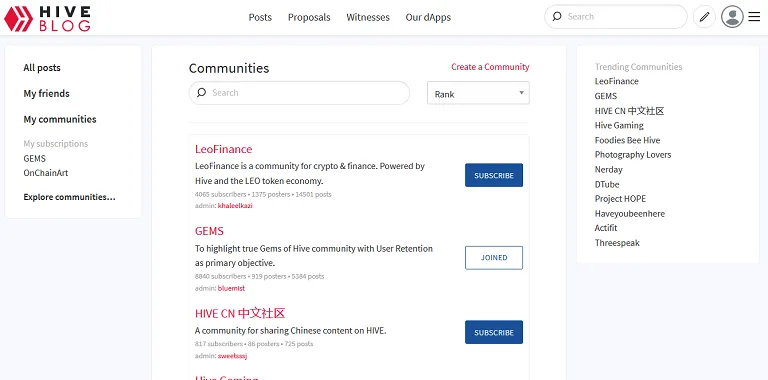Screen dimensions: 768x380
Task: Open the Our dApps menu
Action: (428, 17)
